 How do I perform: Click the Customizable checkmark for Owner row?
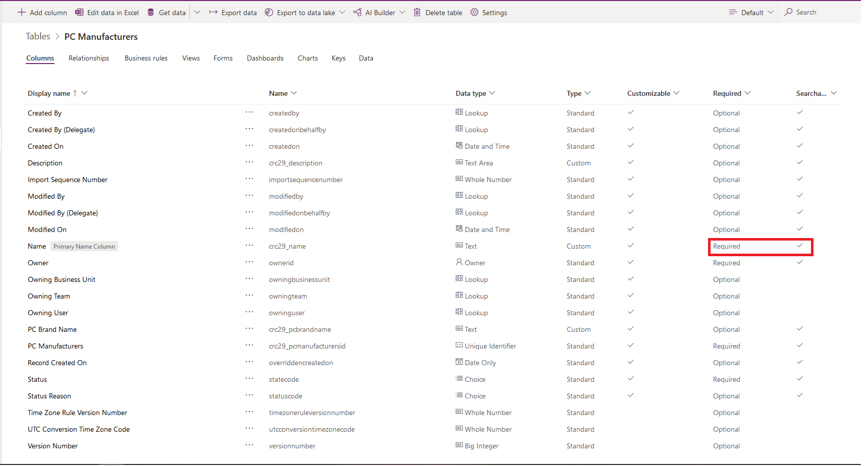tap(630, 262)
